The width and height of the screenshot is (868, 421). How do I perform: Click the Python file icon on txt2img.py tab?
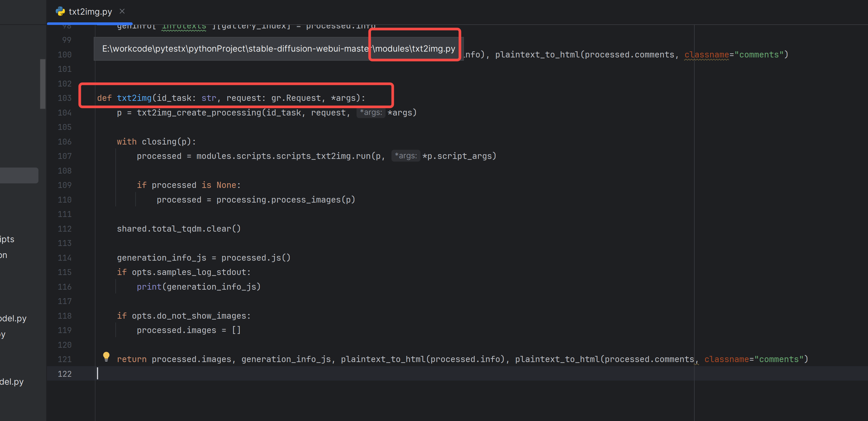(x=60, y=11)
